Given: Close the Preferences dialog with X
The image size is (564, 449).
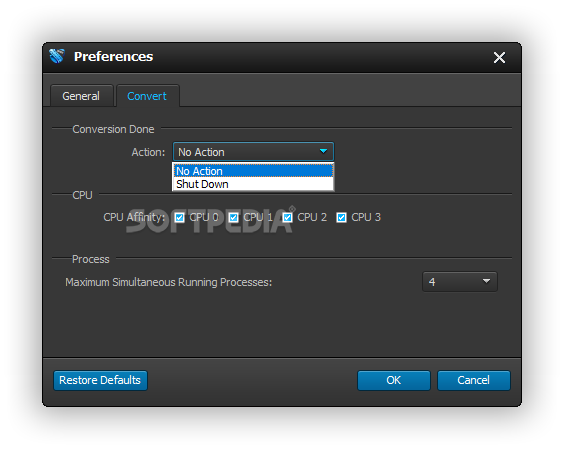Looking at the screenshot, I should [x=499, y=58].
